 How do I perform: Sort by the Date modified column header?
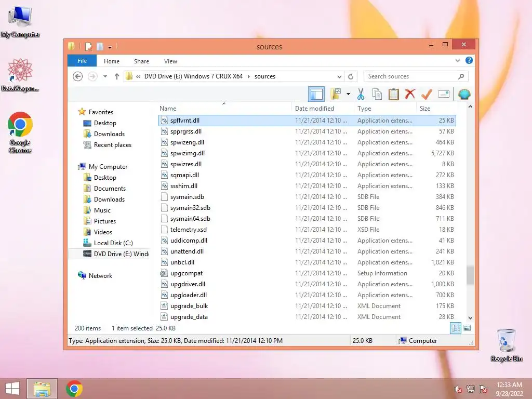point(323,108)
